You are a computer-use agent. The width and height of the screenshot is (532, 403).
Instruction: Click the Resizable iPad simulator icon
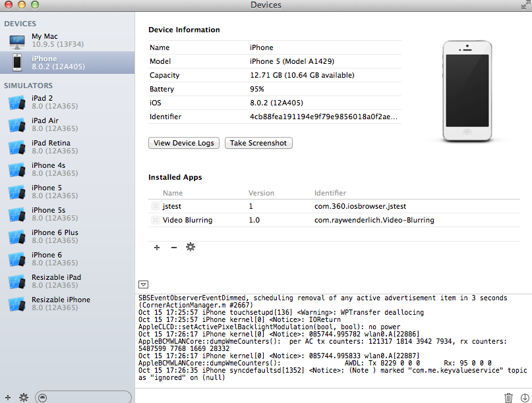tap(17, 281)
